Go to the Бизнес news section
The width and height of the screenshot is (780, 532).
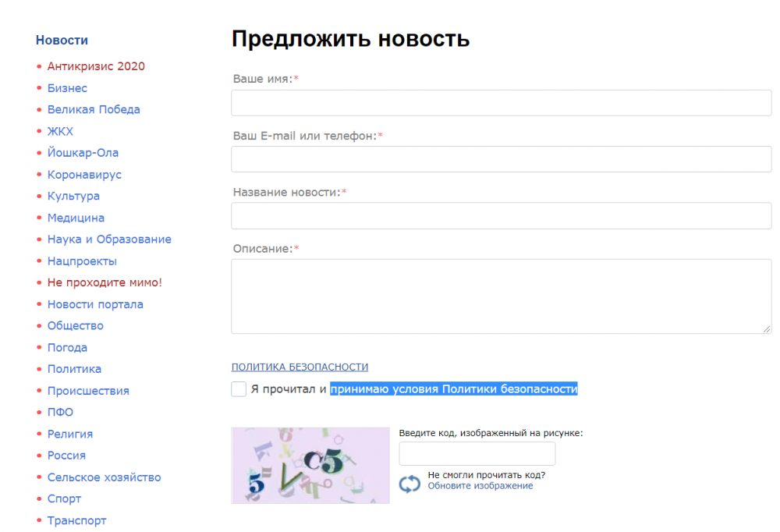67,89
